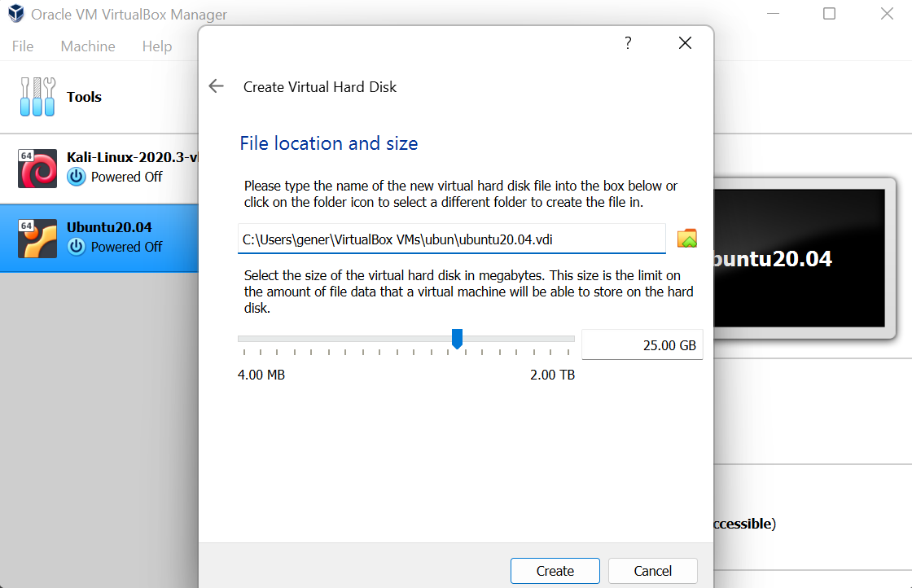Viewport: 912px width, 588px height.
Task: Maximize the VirtualBox Manager window
Action: pos(830,13)
